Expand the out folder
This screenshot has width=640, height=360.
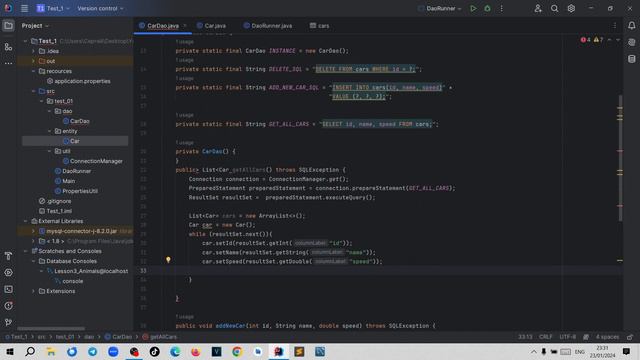point(33,61)
